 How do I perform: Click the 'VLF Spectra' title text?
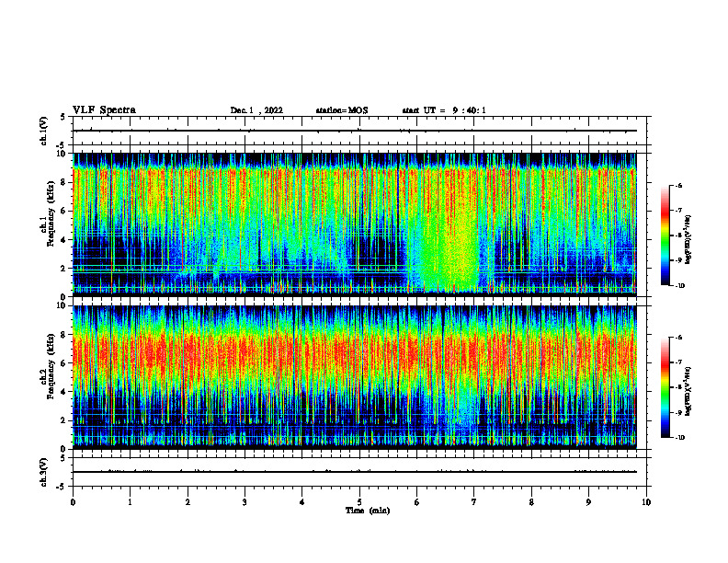(x=104, y=110)
